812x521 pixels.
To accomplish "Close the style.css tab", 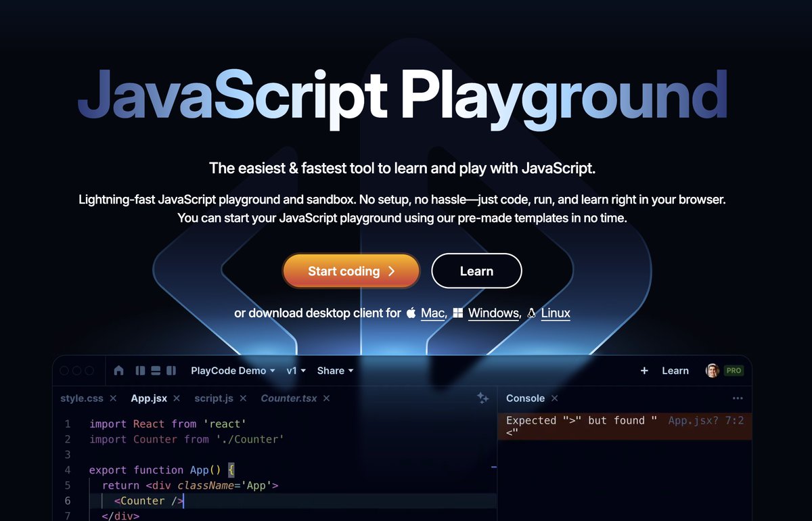I will point(113,399).
